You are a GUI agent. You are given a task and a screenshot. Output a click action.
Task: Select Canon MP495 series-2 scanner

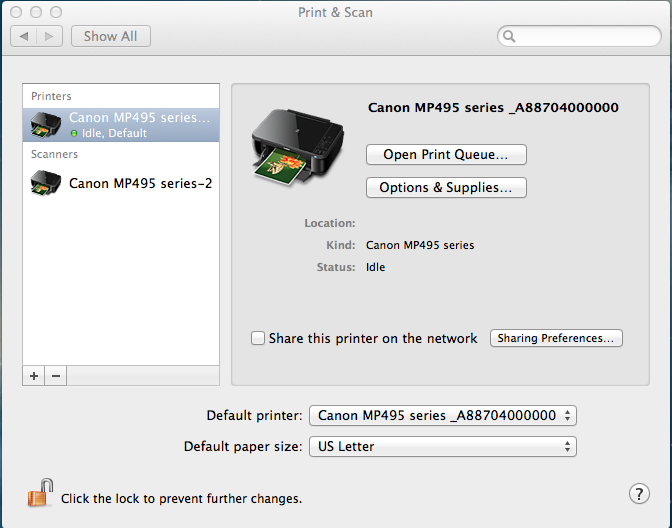click(x=121, y=183)
